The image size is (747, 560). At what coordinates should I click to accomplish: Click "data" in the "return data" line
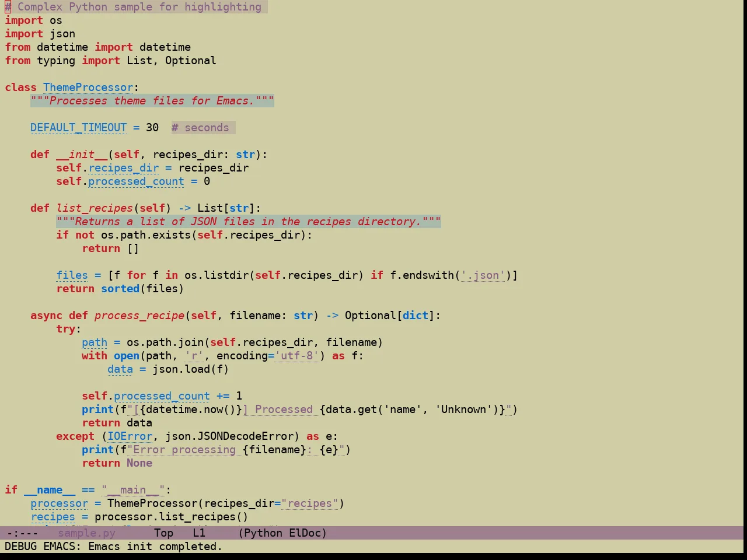(x=139, y=423)
